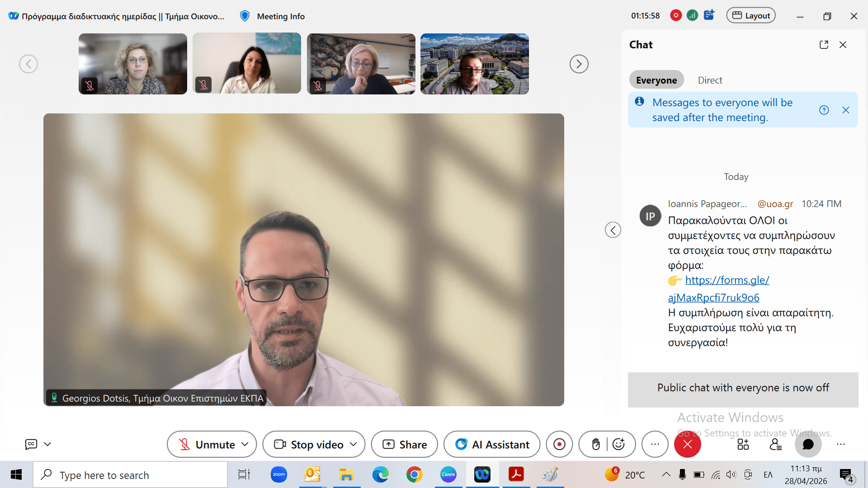Open video options dropdown next to Stop video
868x488 pixels.
point(354,444)
